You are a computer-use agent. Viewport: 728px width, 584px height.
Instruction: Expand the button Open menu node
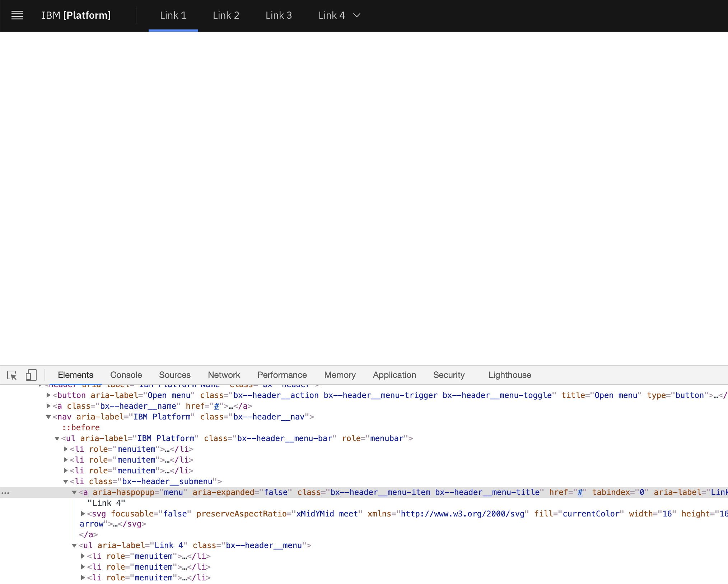[x=48, y=395]
